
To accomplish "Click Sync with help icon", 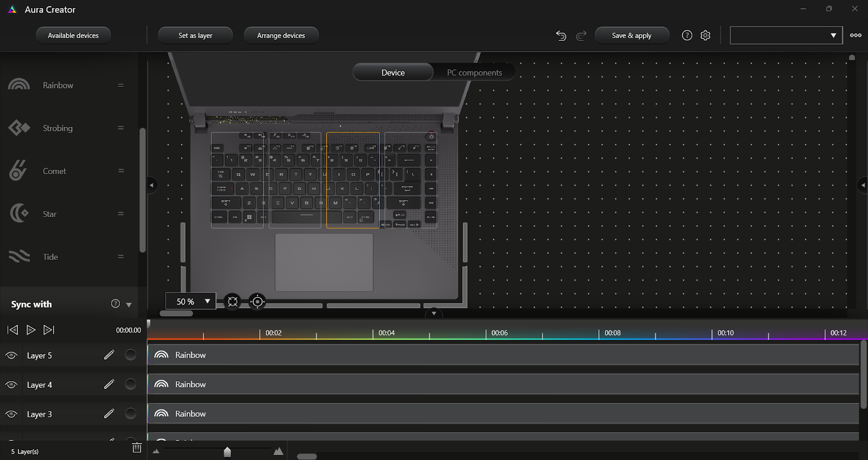I will [x=116, y=304].
